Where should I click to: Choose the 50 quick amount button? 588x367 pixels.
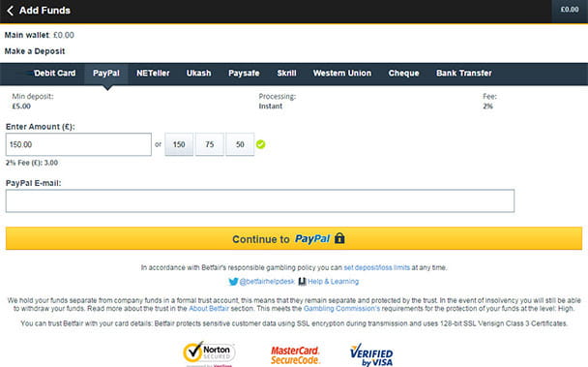coord(240,144)
